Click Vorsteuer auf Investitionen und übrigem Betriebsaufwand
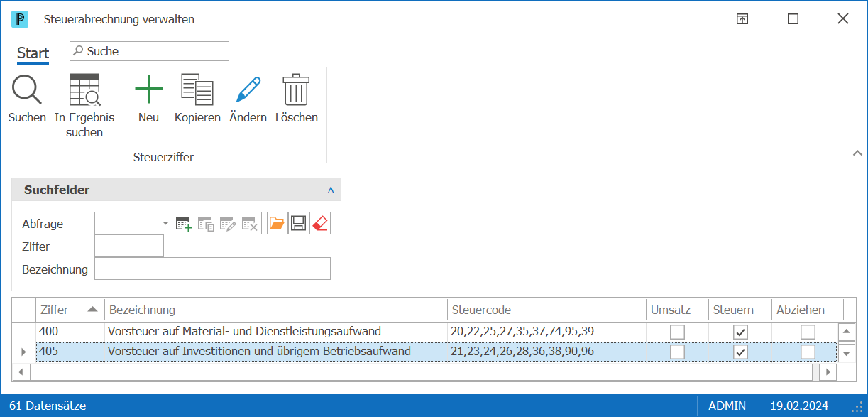The image size is (868, 417). coord(259,351)
